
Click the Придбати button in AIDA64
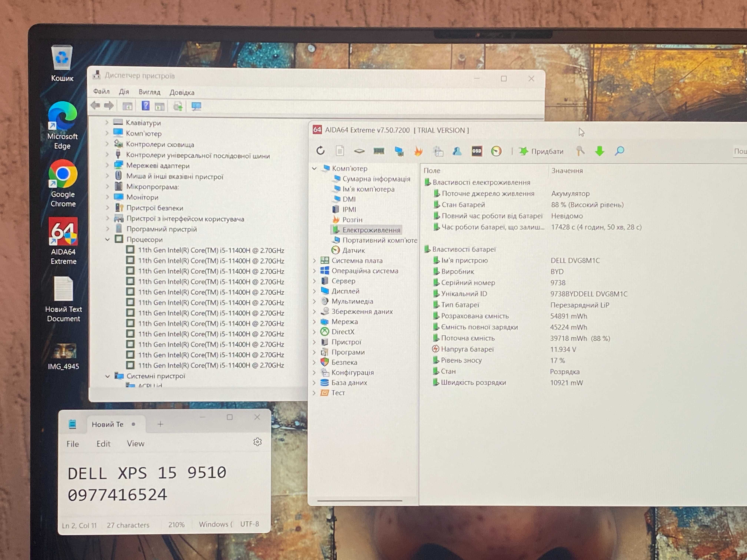click(541, 151)
